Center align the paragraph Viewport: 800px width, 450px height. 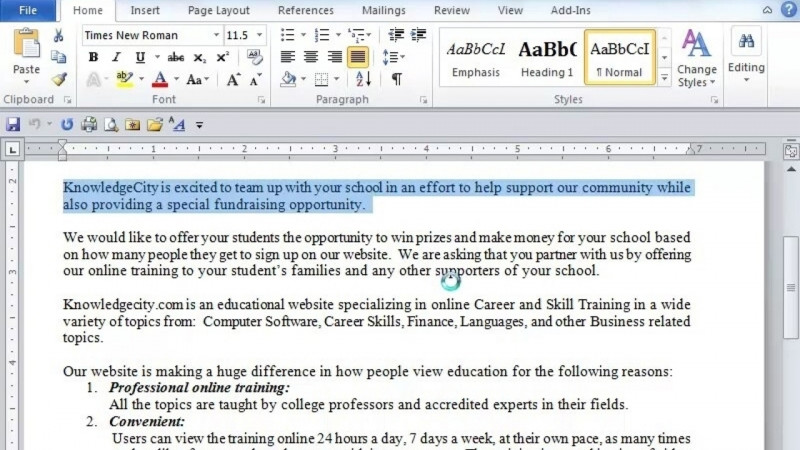311,57
